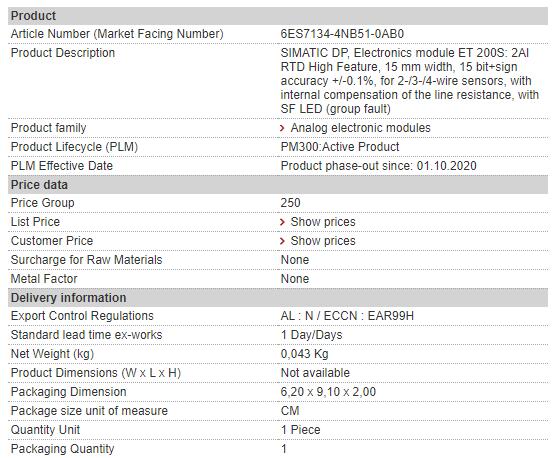Click the PM300:Active Product lifecycle value
The width and height of the screenshot is (559, 458).
coord(340,147)
